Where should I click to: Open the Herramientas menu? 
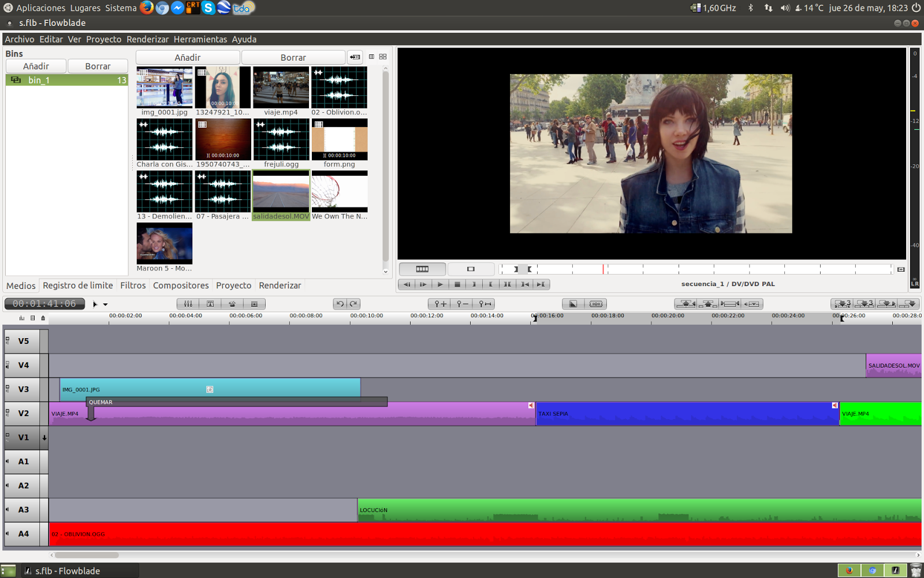point(200,39)
